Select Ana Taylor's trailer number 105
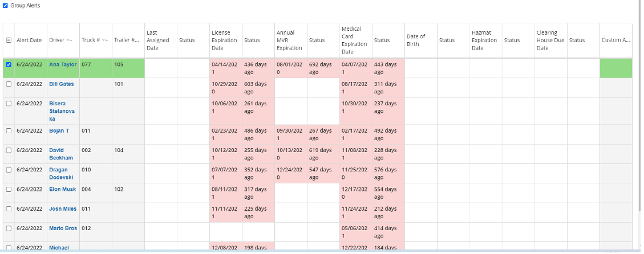Viewport: 644px width, 254px height. [x=119, y=64]
